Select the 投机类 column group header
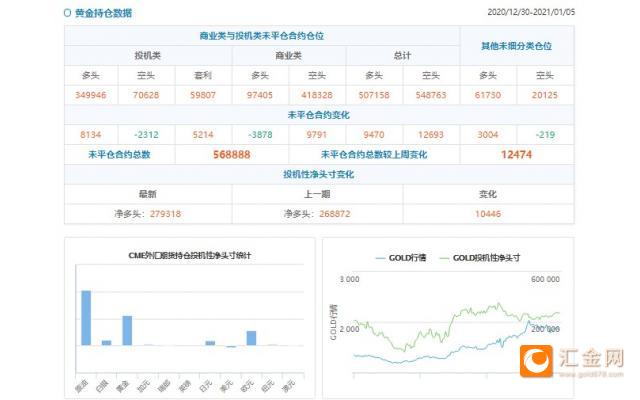 [x=148, y=56]
